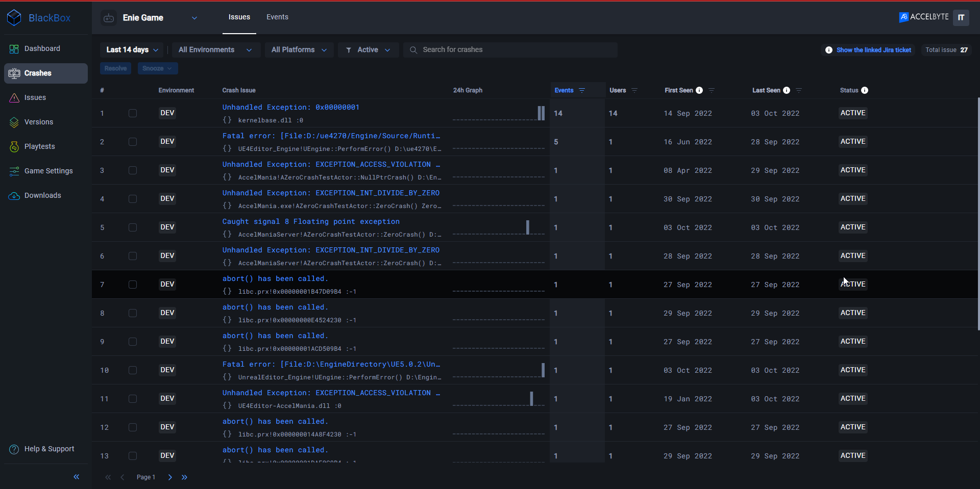Screen dimensions: 980x489
Task: Sort by the Events column header
Action: click(x=564, y=90)
